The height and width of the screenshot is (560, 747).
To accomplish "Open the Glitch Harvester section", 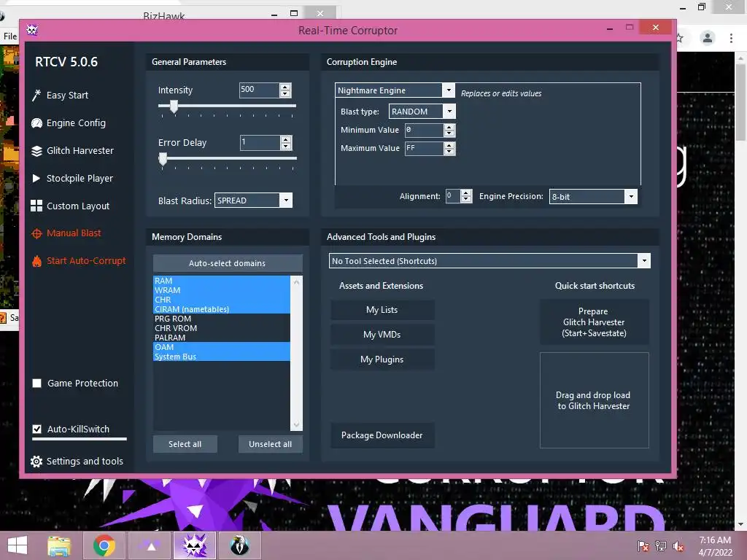I will pos(80,151).
